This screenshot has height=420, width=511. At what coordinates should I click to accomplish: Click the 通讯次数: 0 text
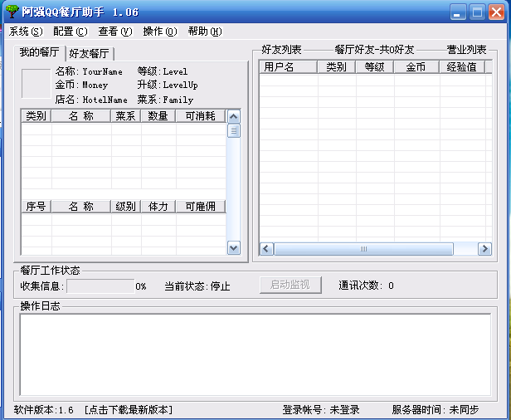coord(367,286)
